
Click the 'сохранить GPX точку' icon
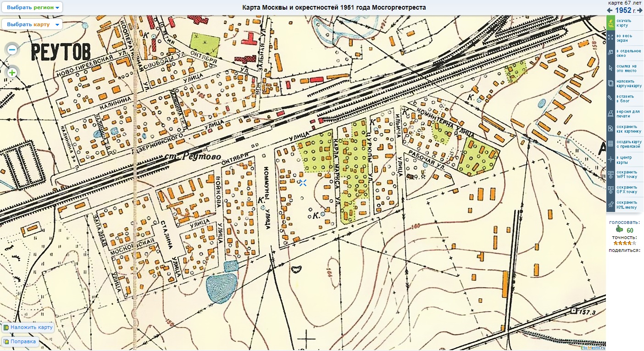tap(611, 189)
